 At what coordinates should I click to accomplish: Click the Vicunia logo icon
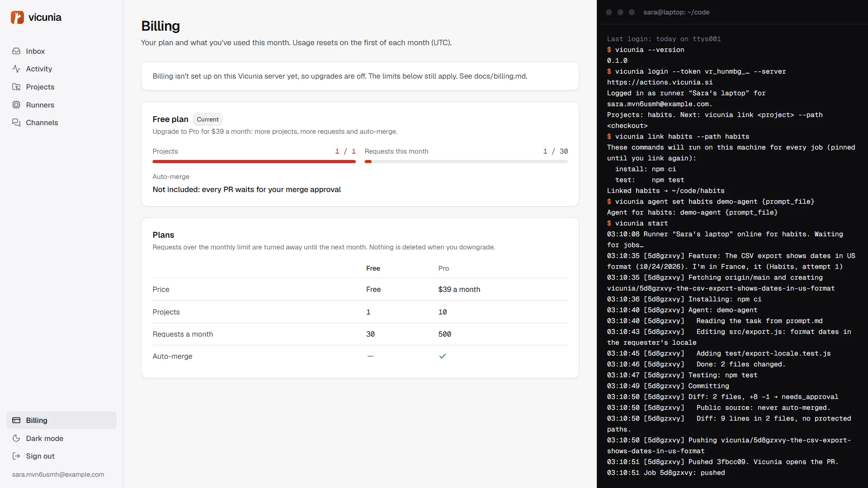point(17,18)
